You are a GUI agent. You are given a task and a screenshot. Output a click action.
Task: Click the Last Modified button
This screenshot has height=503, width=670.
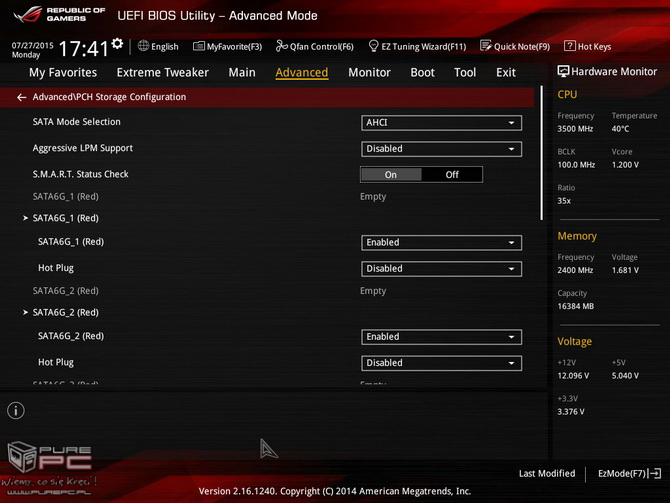point(547,473)
